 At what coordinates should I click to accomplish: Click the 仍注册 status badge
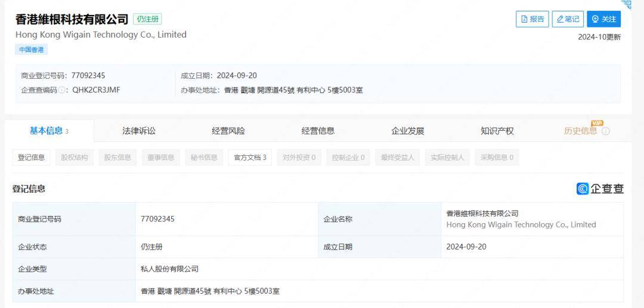pyautogui.click(x=147, y=19)
